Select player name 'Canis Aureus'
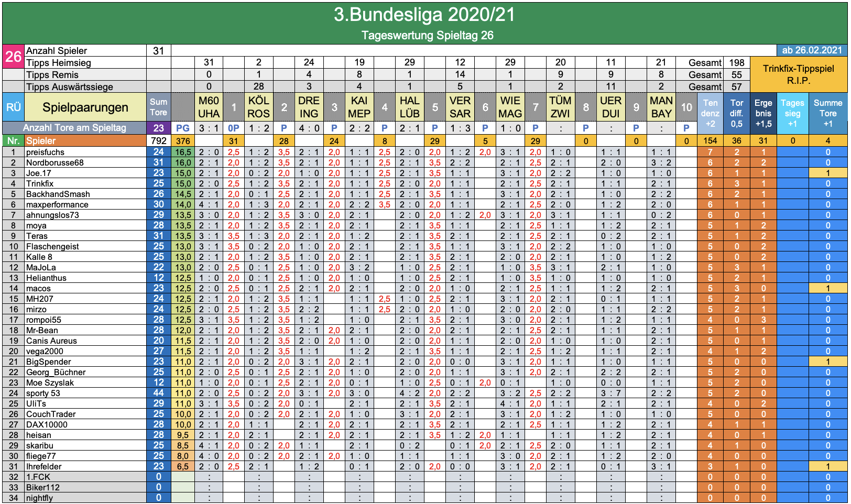 (51, 341)
